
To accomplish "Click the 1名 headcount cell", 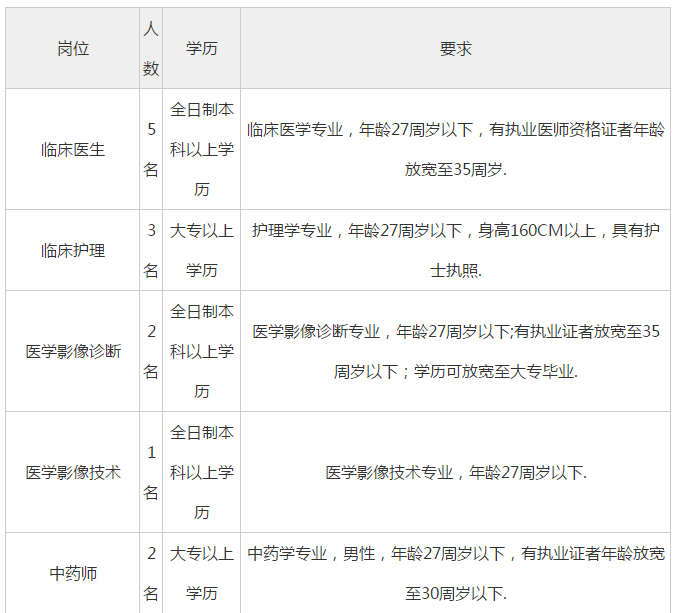I will (151, 472).
